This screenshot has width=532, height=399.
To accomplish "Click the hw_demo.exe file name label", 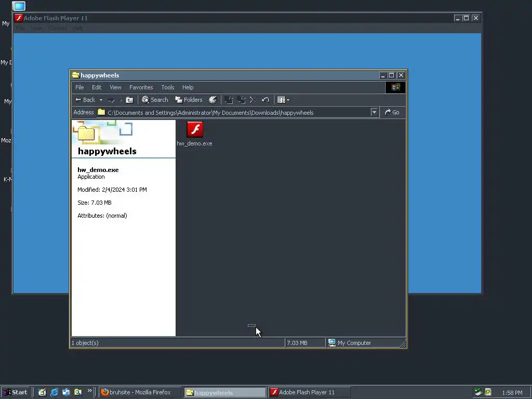I will coord(194,143).
